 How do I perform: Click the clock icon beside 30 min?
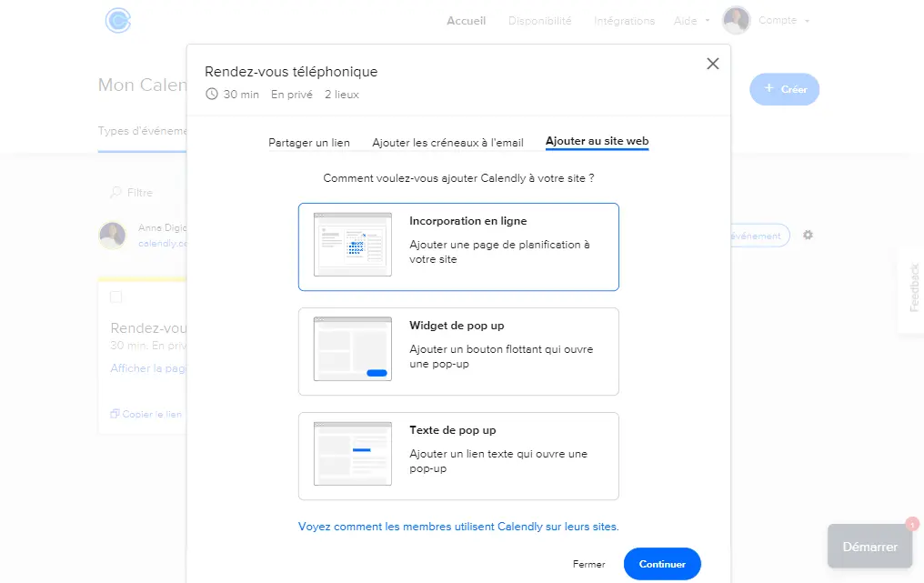coord(212,95)
